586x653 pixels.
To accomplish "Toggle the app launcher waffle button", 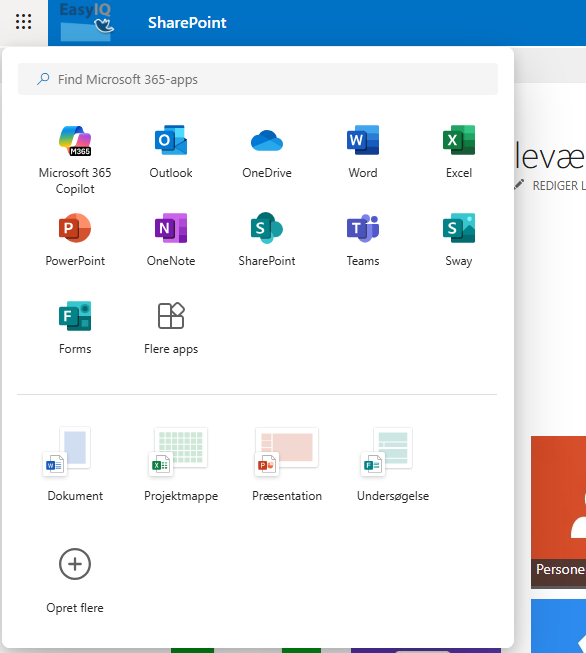I will click(24, 22).
